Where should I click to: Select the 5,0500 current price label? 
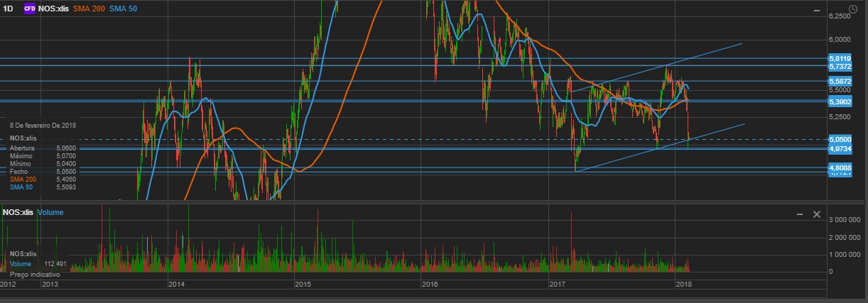(x=840, y=141)
